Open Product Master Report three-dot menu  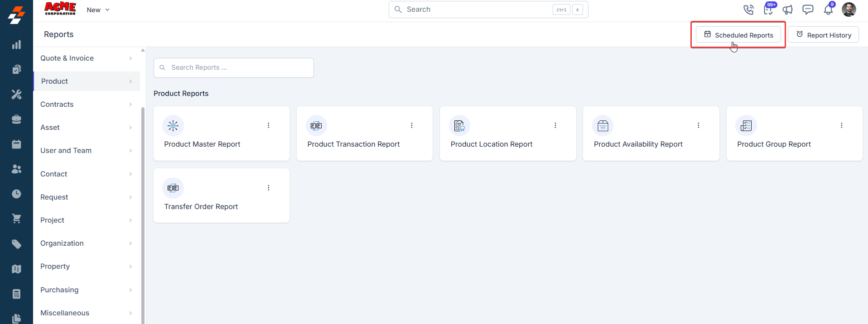tap(269, 125)
